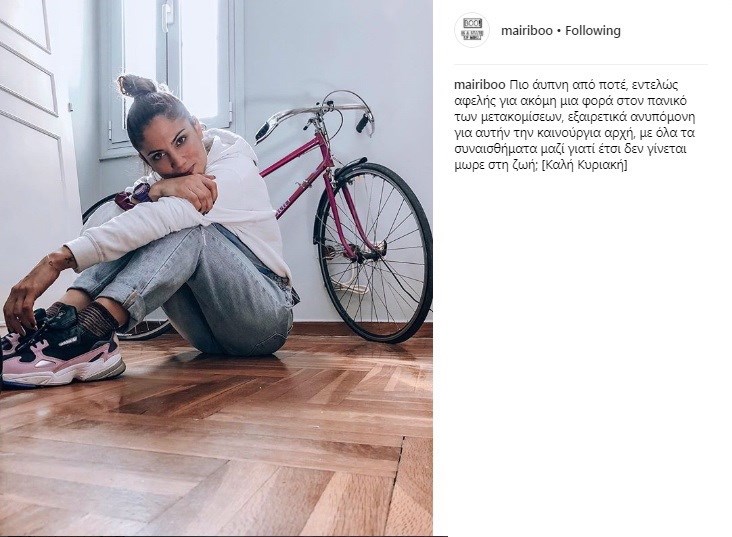The width and height of the screenshot is (732, 537).
Task: Open mairiboo username at caption start
Action: pyautogui.click(x=479, y=85)
